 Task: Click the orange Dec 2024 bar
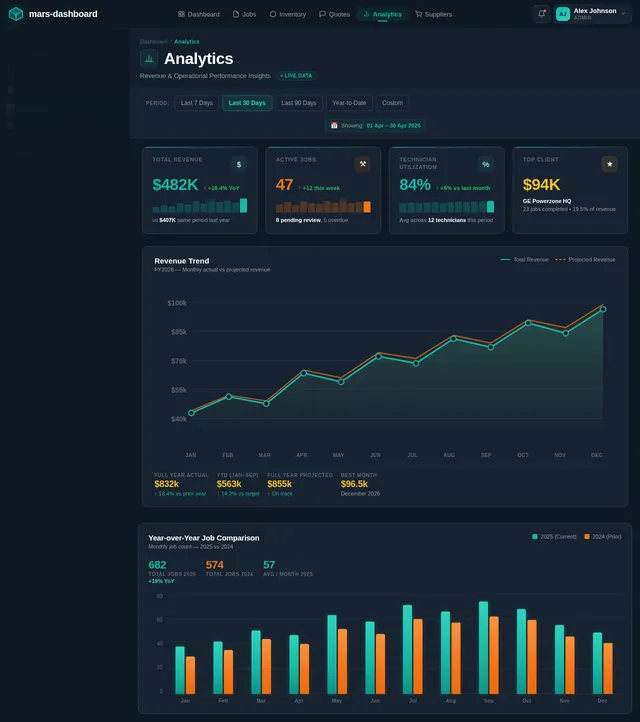point(608,669)
